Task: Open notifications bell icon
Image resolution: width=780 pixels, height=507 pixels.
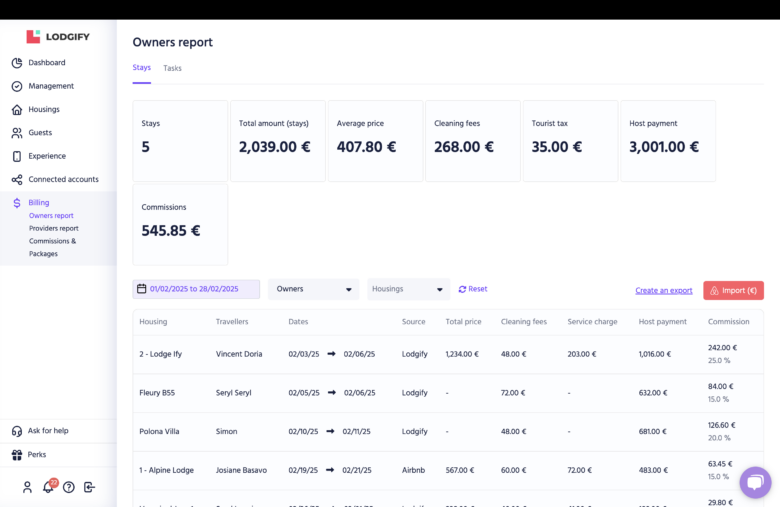Action: (x=48, y=487)
